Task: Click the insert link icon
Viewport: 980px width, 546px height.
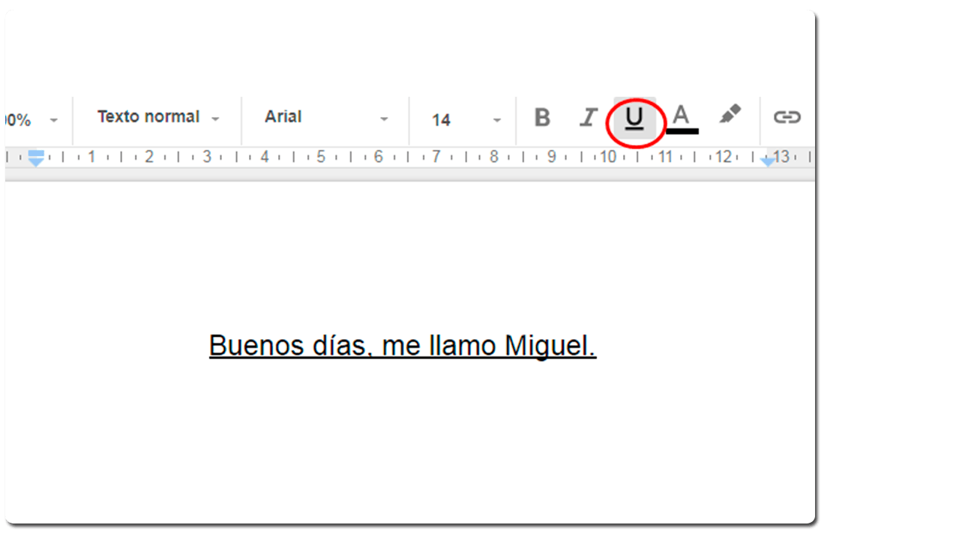Action: 787,117
